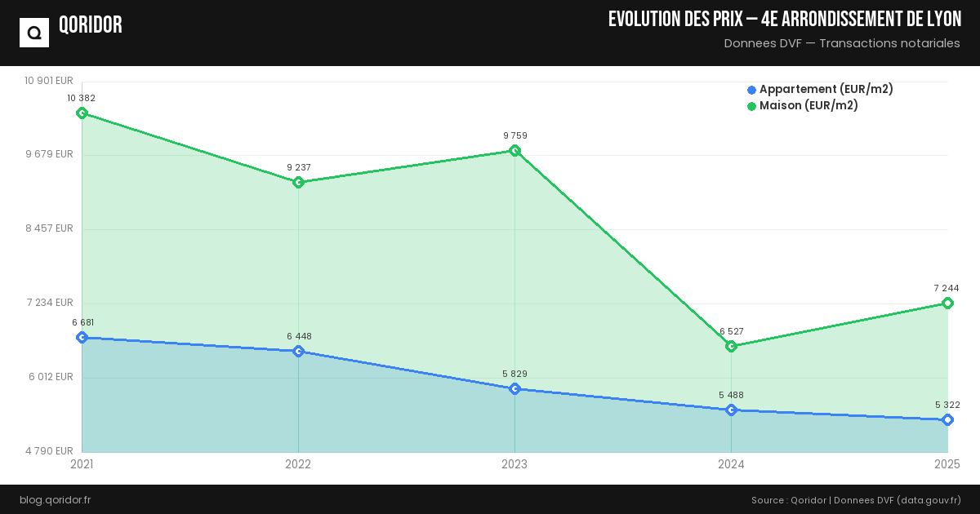The height and width of the screenshot is (514, 980).
Task: Click the Appartement 2025 marker 5 322
Action: (947, 420)
